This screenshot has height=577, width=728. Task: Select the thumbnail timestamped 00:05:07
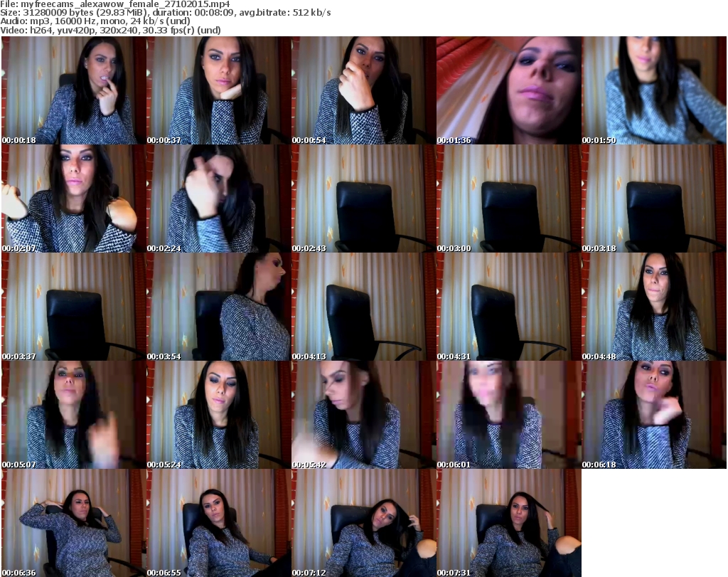[x=74, y=415]
